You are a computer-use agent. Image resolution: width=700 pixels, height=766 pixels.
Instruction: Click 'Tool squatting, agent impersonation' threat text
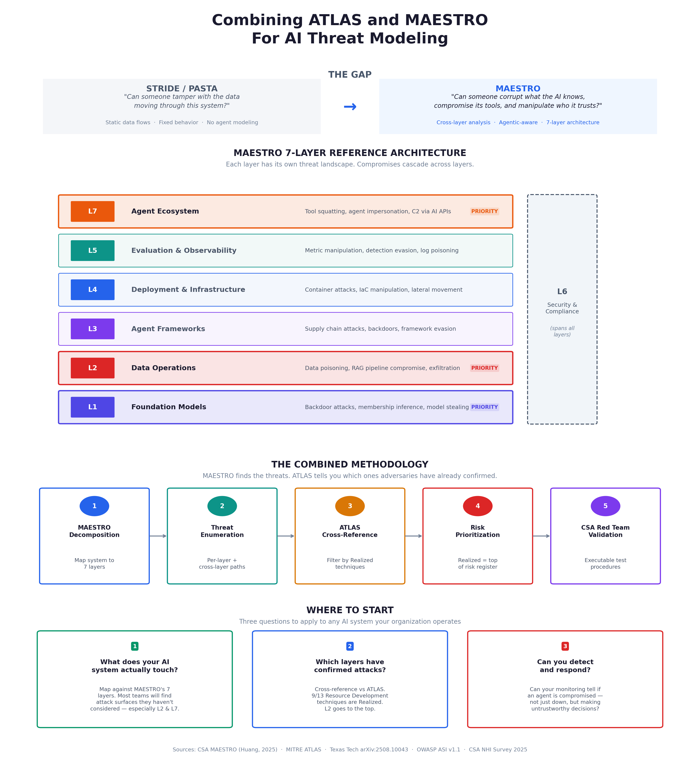(378, 211)
